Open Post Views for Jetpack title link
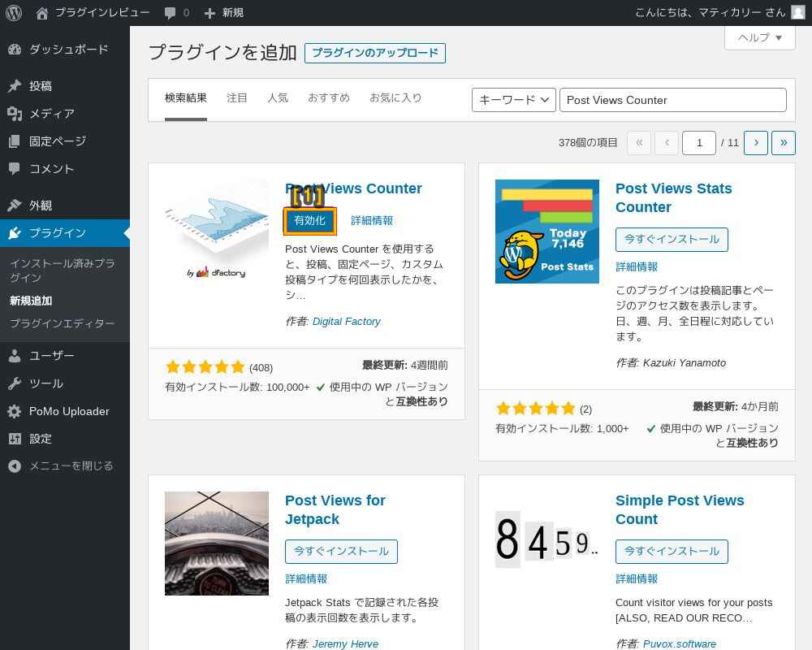The width and height of the screenshot is (812, 650). (335, 509)
